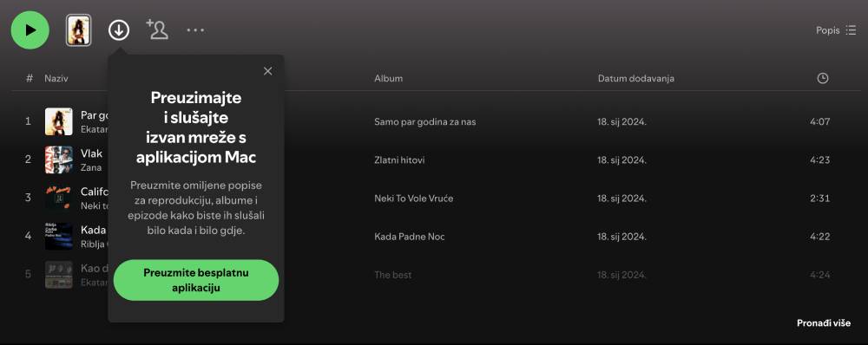Image resolution: width=868 pixels, height=345 pixels.
Task: Close the download popup with X
Action: coord(268,71)
